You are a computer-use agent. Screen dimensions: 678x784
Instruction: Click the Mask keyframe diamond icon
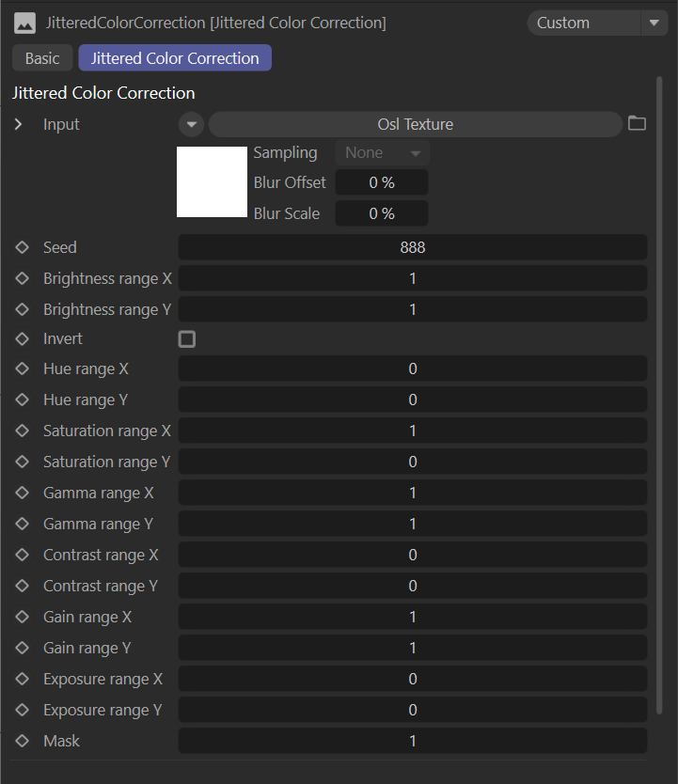click(x=23, y=741)
